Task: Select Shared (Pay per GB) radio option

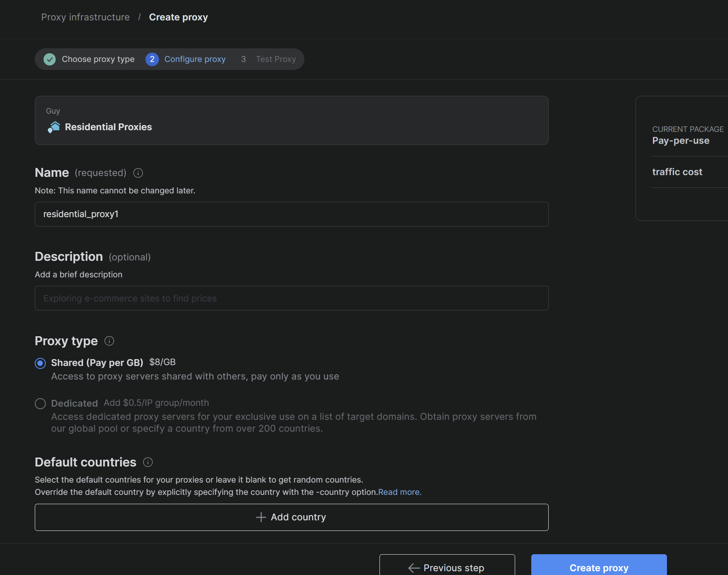Action: [x=40, y=363]
